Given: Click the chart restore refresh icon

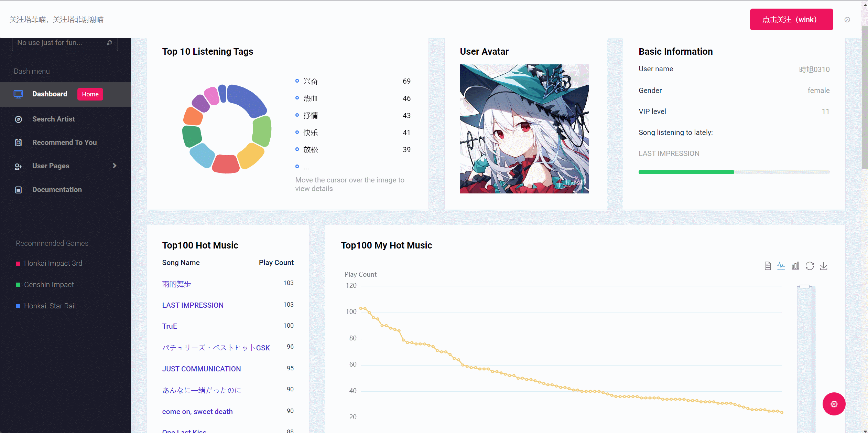Looking at the screenshot, I should tap(810, 266).
